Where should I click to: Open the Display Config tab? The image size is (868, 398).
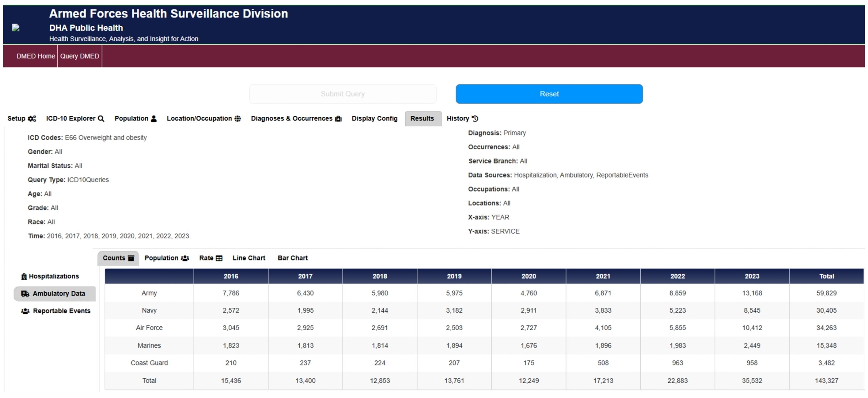click(x=374, y=119)
